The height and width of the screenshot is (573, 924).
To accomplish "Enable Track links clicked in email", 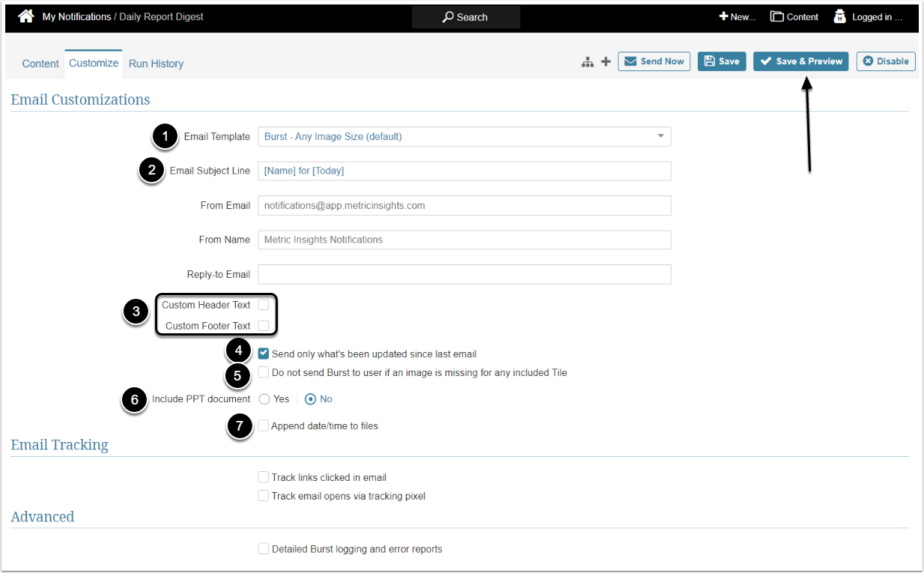I will pos(264,477).
